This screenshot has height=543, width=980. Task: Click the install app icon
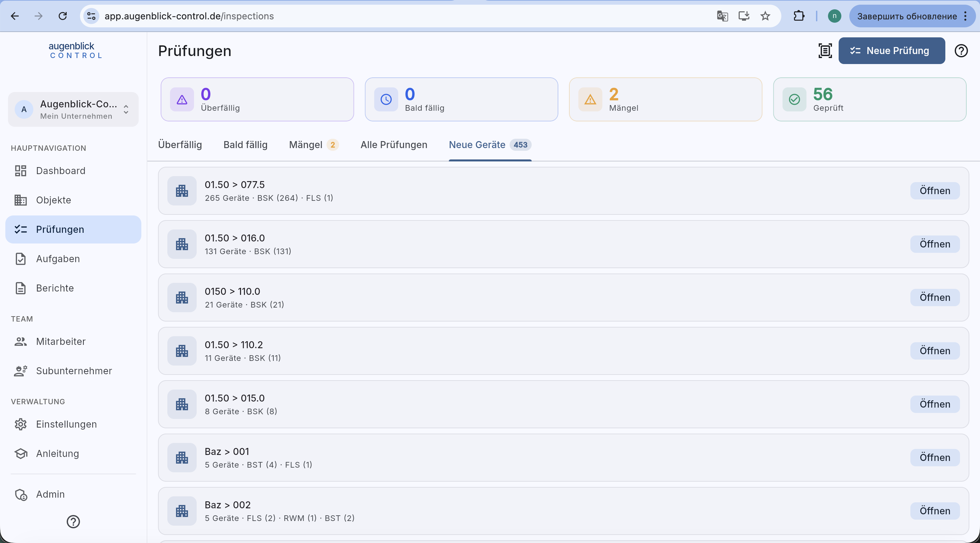point(744,16)
